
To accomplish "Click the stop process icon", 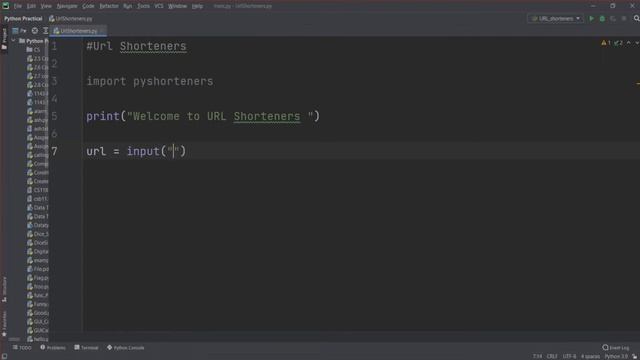I will 624,18.
